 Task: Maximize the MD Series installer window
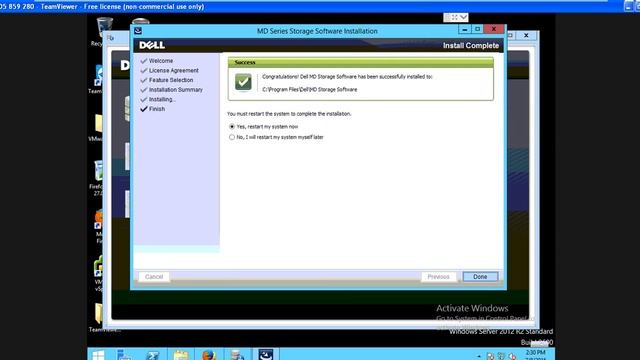coord(477,29)
